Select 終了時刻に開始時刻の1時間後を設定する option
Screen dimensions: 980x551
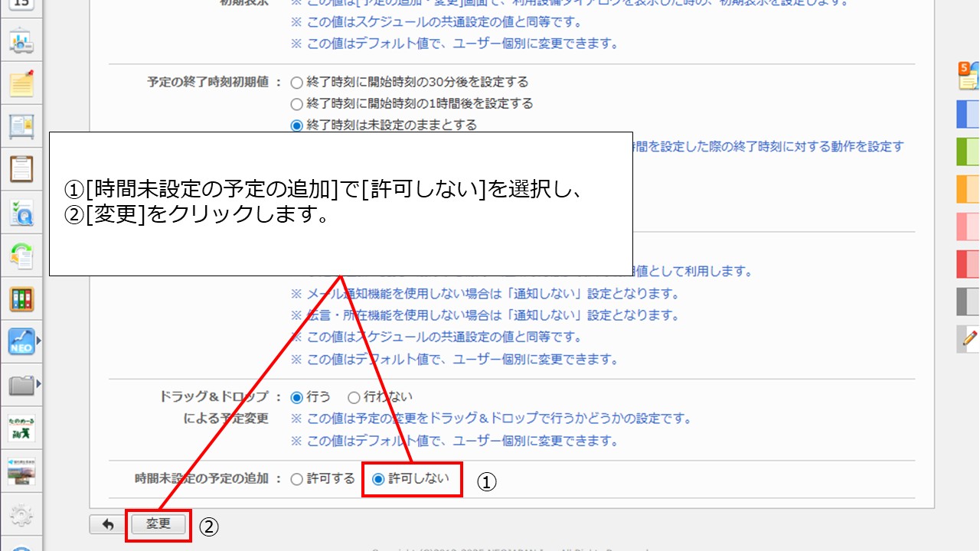point(296,103)
